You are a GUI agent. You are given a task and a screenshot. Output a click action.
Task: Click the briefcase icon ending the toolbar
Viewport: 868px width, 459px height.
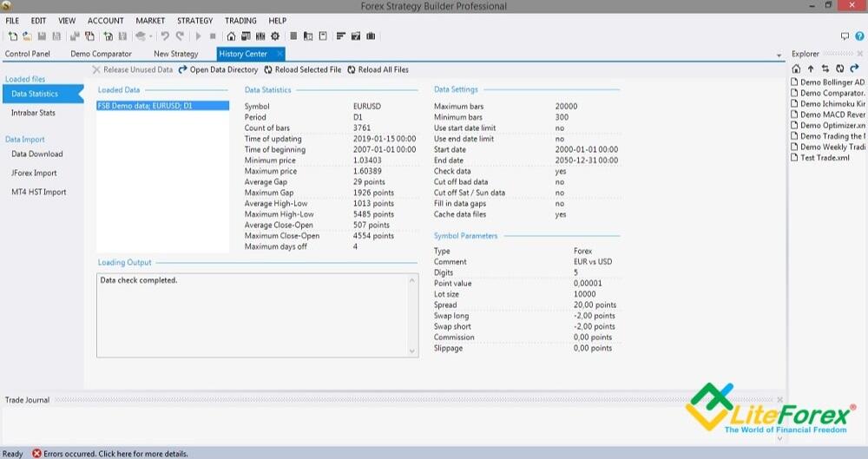point(371,36)
